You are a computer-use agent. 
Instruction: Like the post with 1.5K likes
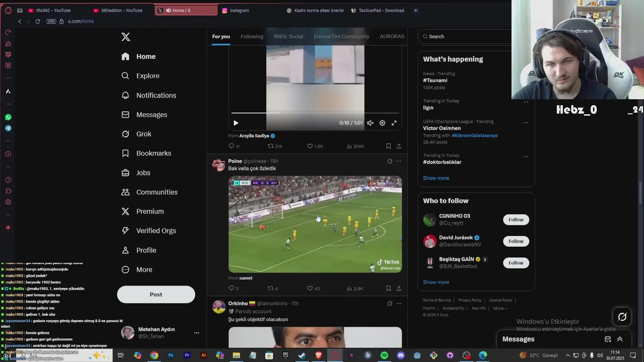(315, 146)
